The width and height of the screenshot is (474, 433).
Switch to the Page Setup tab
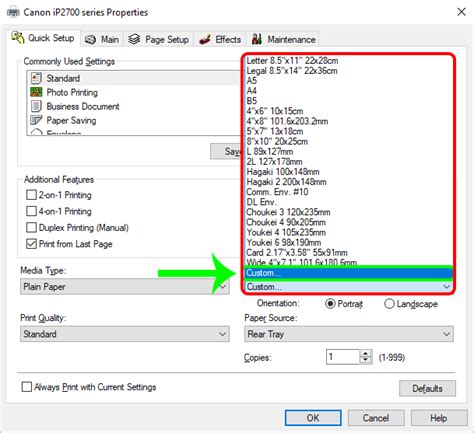coord(159,40)
